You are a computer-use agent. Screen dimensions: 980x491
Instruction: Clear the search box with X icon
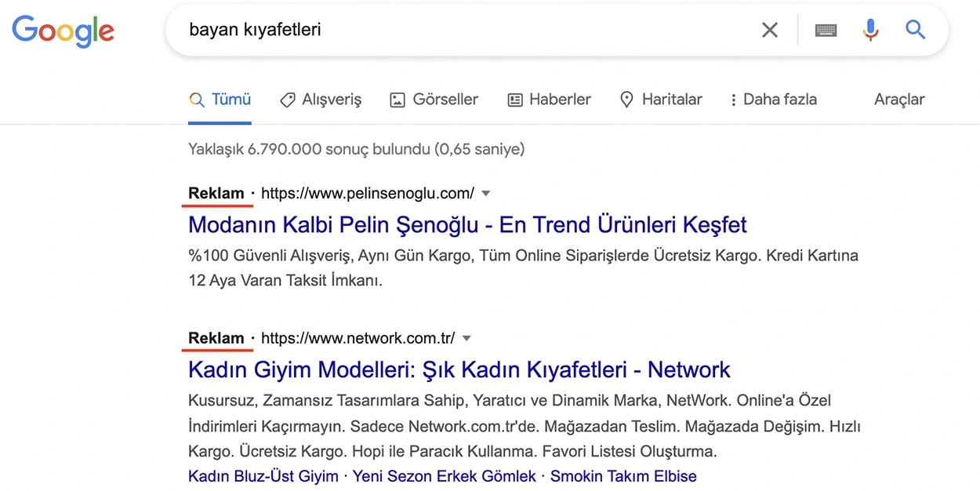pos(770,30)
